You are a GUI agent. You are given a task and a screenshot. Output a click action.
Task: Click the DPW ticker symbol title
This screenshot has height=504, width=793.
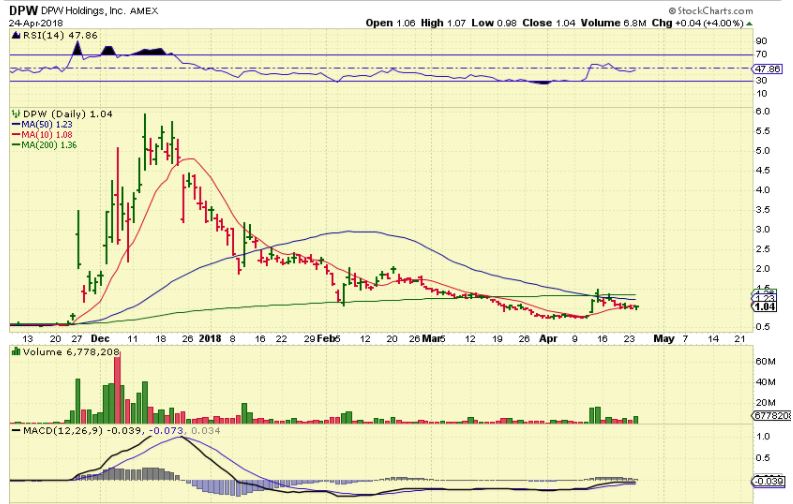[23, 10]
